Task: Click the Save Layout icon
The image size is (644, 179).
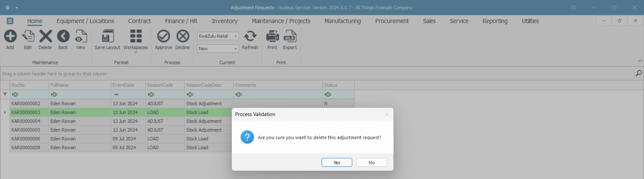Action: click(x=107, y=36)
